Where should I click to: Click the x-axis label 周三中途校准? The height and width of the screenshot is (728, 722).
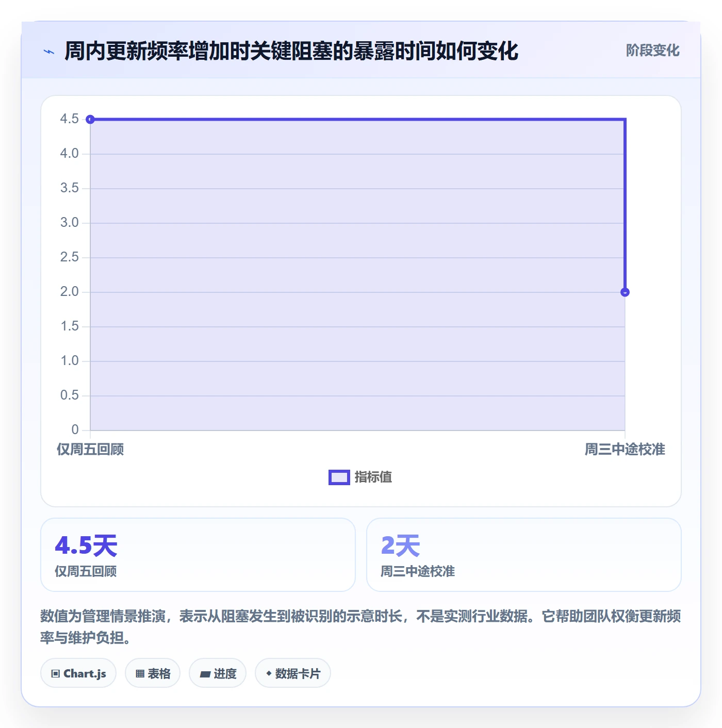click(x=625, y=450)
